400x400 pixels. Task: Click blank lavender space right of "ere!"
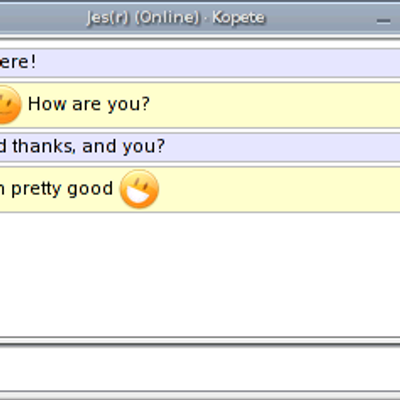pos(218,63)
